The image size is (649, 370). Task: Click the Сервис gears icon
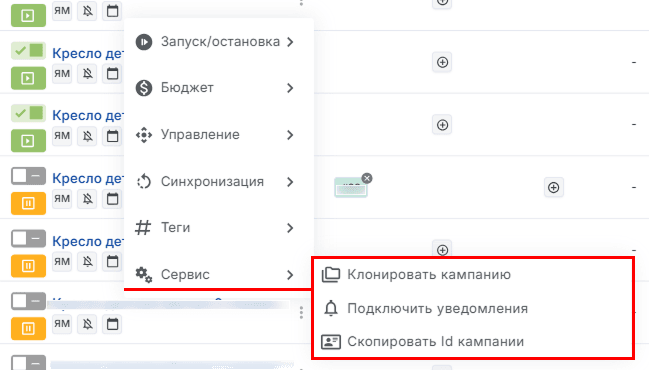144,274
